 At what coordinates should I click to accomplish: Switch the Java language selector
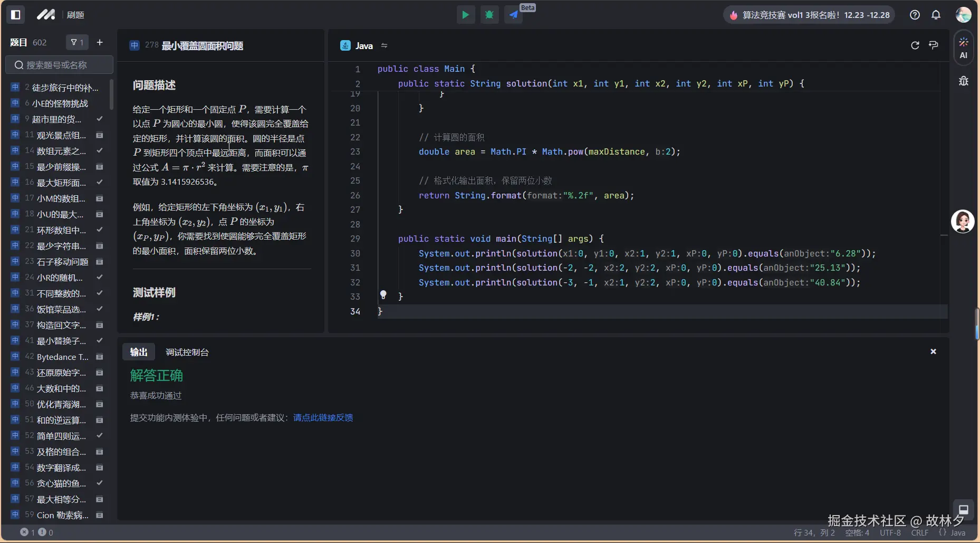[x=364, y=46]
